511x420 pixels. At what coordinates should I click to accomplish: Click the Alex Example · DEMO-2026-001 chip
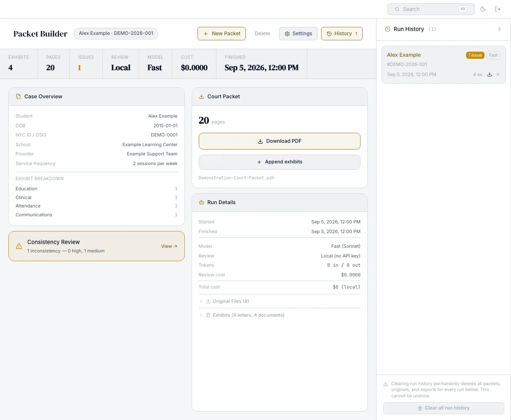click(116, 34)
